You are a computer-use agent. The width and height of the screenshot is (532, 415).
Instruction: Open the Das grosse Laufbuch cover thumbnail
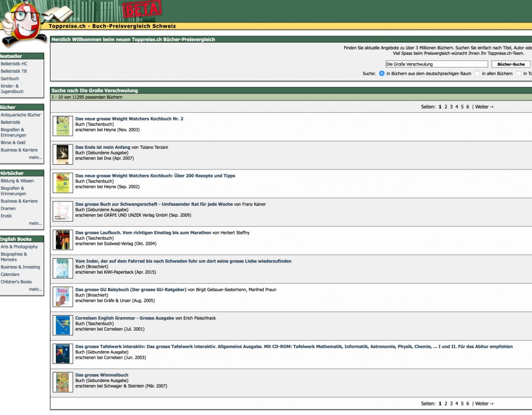(63, 240)
